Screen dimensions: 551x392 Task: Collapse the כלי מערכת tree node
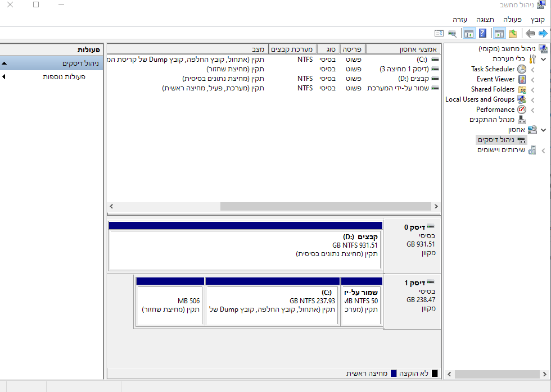(x=543, y=60)
